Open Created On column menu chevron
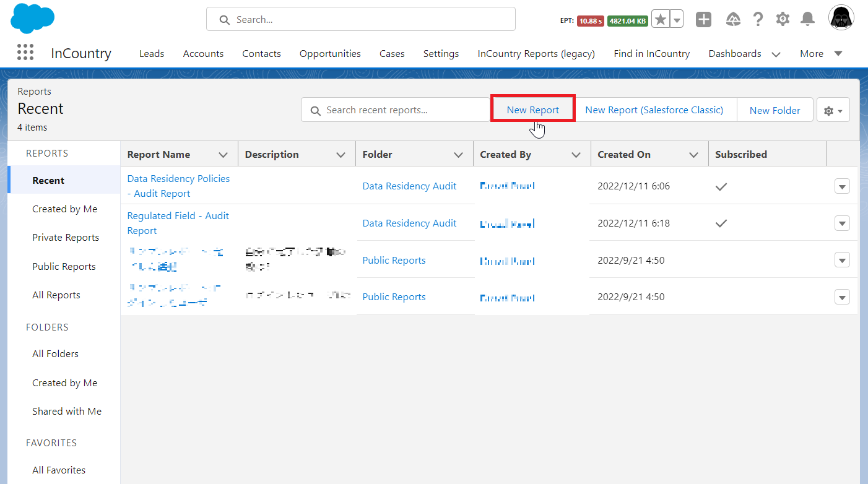 (694, 155)
